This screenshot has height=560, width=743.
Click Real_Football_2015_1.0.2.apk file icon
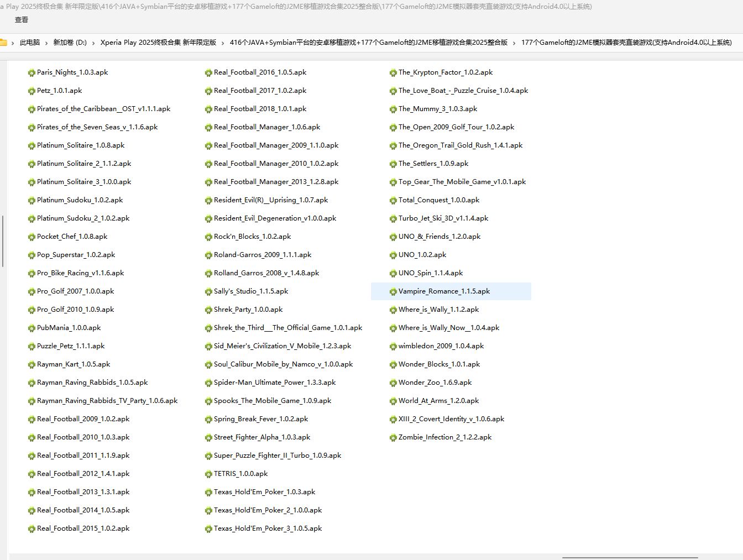point(32,528)
